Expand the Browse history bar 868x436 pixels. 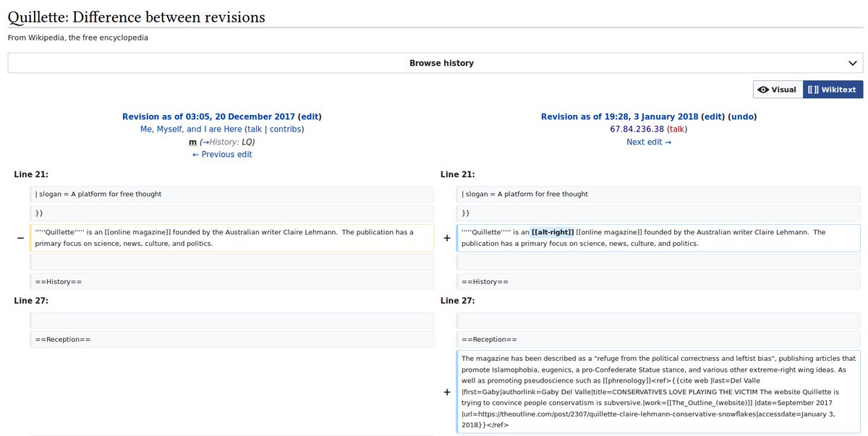(x=435, y=63)
